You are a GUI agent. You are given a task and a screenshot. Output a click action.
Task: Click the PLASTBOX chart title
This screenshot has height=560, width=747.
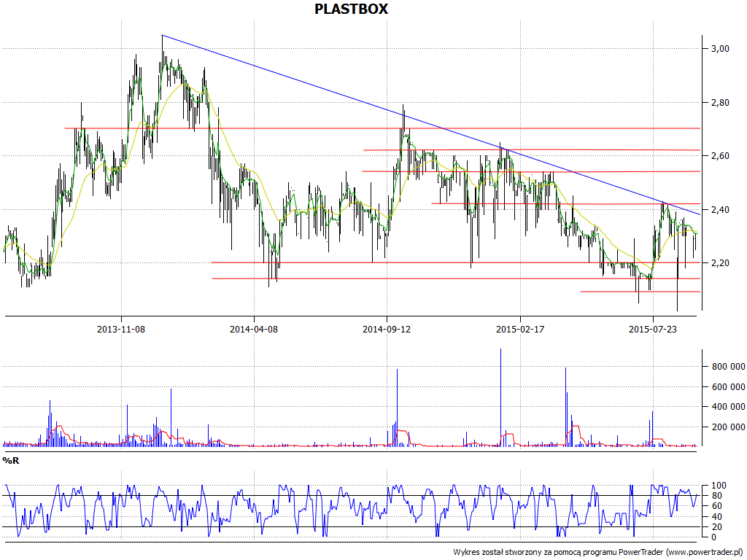tap(351, 9)
